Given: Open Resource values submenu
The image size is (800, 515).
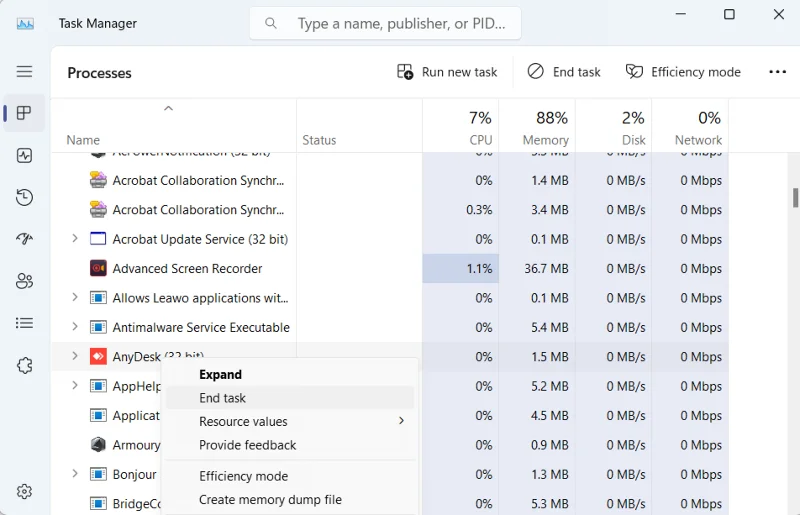Looking at the screenshot, I should click(x=290, y=421).
